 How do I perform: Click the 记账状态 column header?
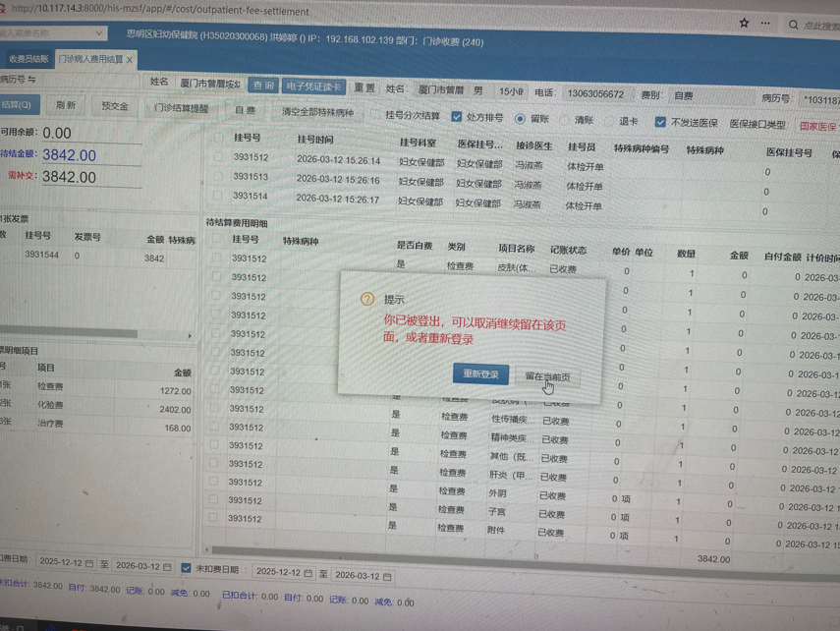point(569,250)
